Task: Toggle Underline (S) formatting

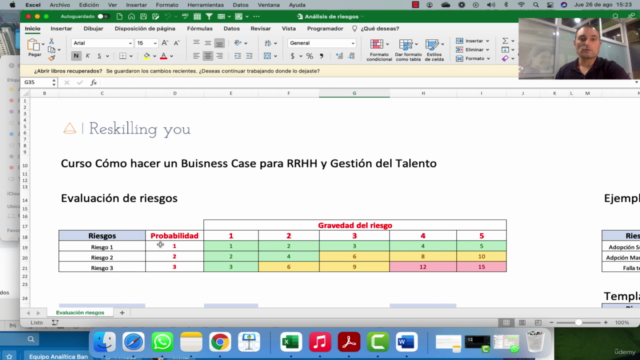Action: pos(99,56)
